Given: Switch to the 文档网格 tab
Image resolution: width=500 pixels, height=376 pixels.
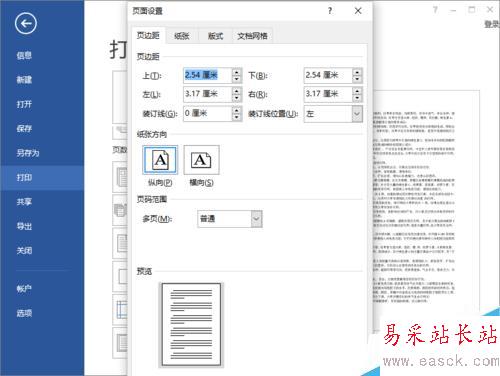Looking at the screenshot, I should click(x=252, y=36).
